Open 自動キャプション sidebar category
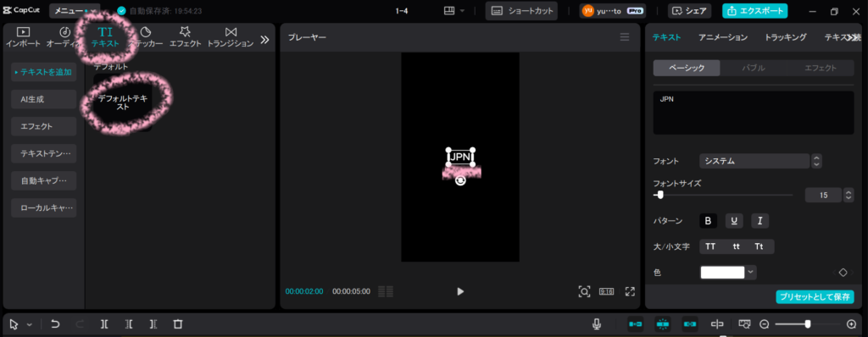 pyautogui.click(x=44, y=180)
